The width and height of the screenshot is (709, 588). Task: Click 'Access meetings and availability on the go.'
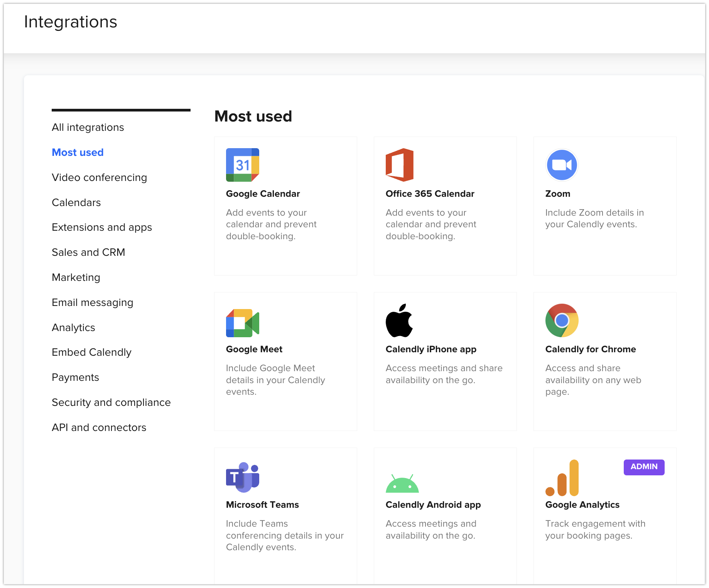[x=431, y=529]
